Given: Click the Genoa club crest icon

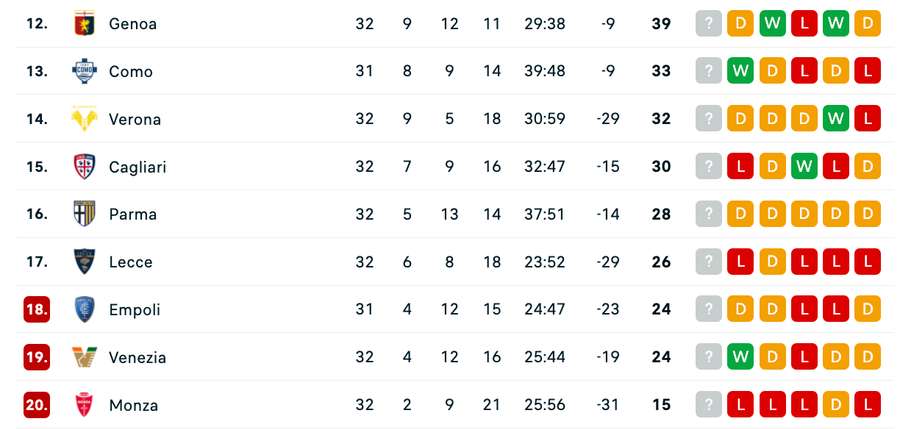Looking at the screenshot, I should click(84, 23).
